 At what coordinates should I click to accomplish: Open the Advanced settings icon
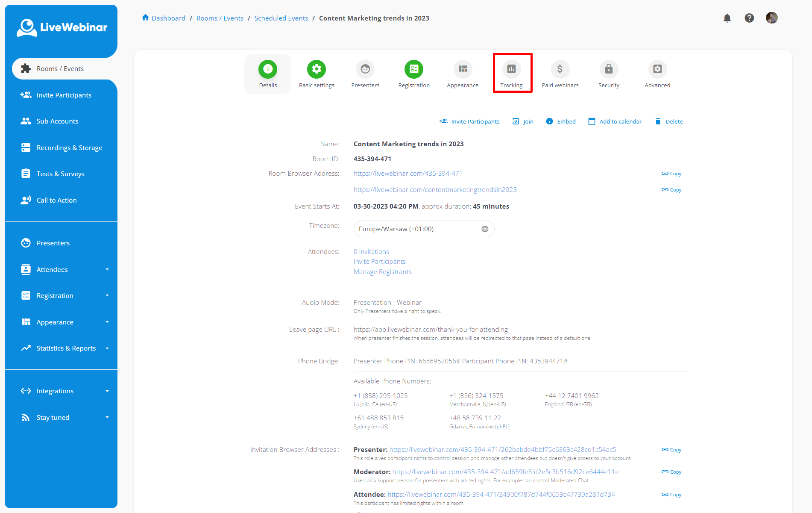point(657,69)
